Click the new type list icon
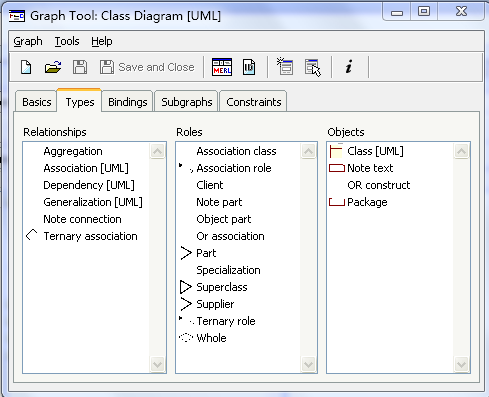 point(285,66)
